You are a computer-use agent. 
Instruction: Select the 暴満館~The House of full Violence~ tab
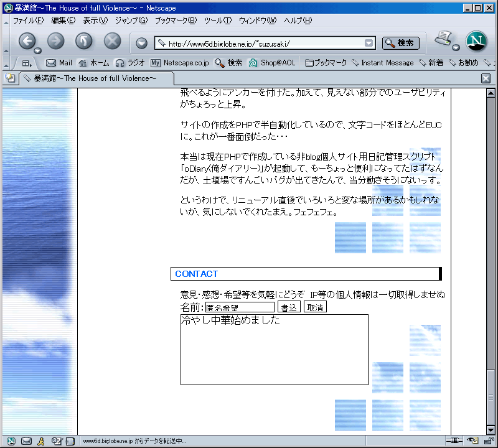point(96,78)
